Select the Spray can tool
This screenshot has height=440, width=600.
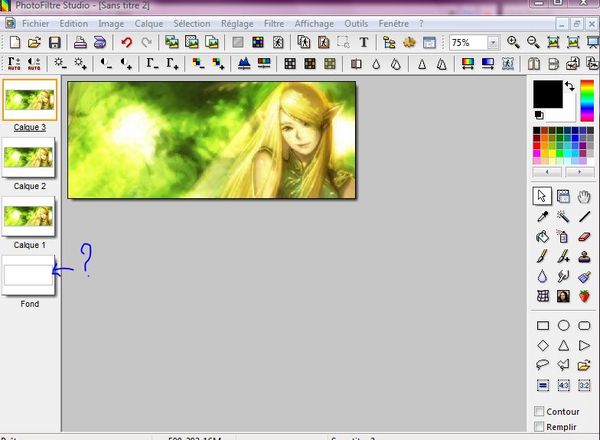(563, 237)
